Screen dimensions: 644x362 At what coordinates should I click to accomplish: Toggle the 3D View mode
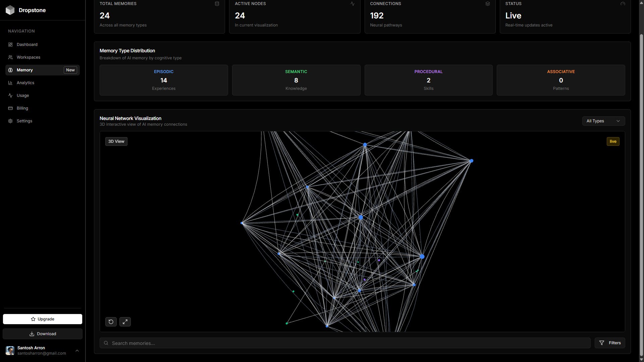[116, 141]
